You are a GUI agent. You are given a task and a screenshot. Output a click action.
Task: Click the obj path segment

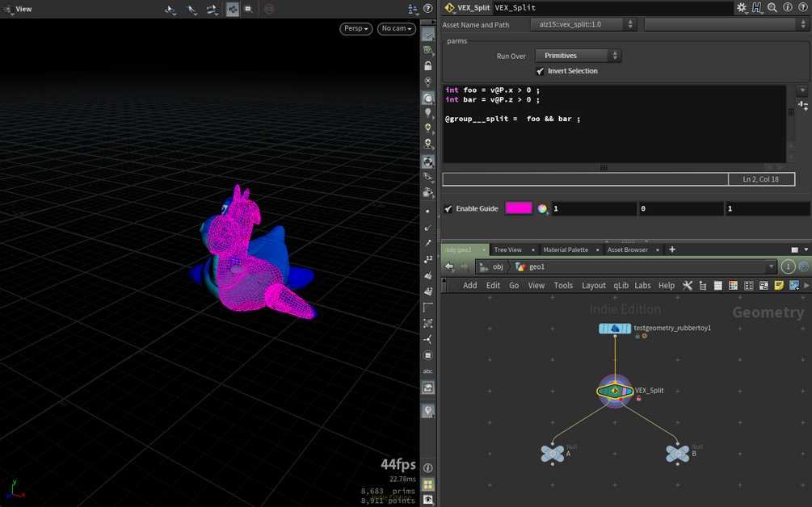(492, 266)
